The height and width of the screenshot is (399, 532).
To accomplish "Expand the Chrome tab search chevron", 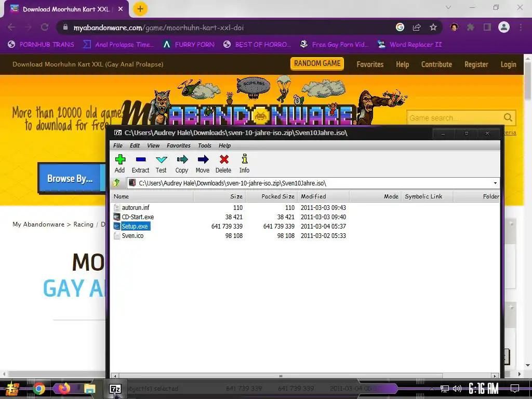I will [x=448, y=7].
